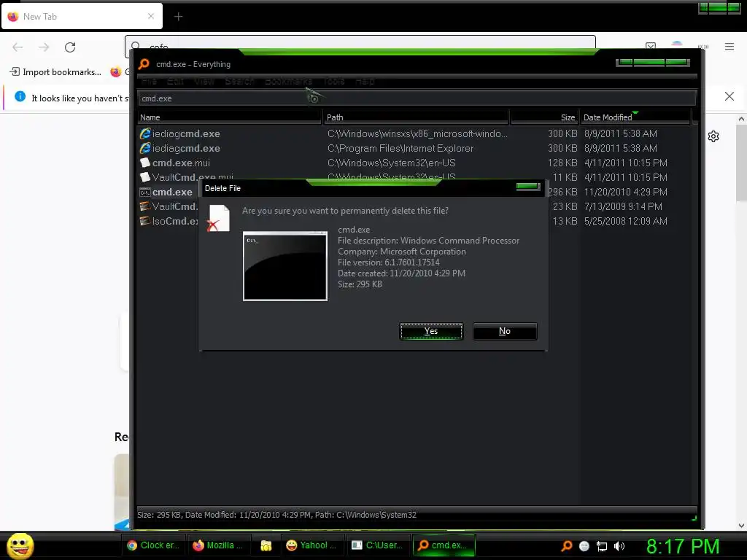Confirm deletion with the Yes button

click(x=431, y=331)
